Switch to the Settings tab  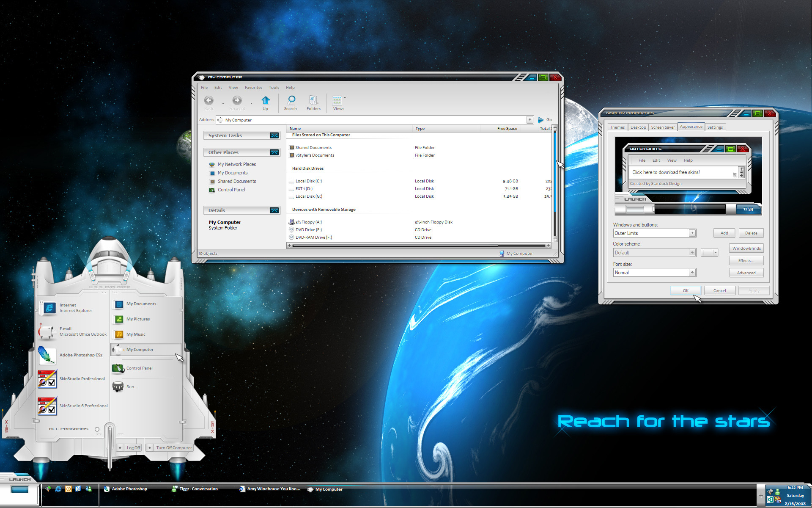click(715, 127)
